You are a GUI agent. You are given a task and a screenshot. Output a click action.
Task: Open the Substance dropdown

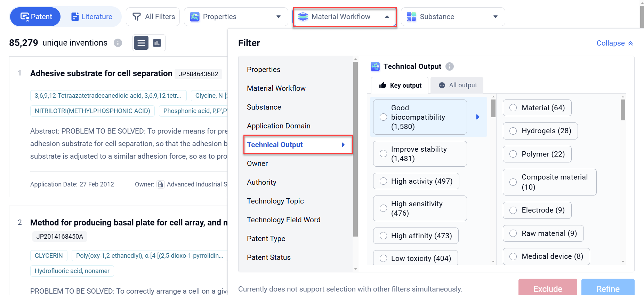tap(453, 17)
